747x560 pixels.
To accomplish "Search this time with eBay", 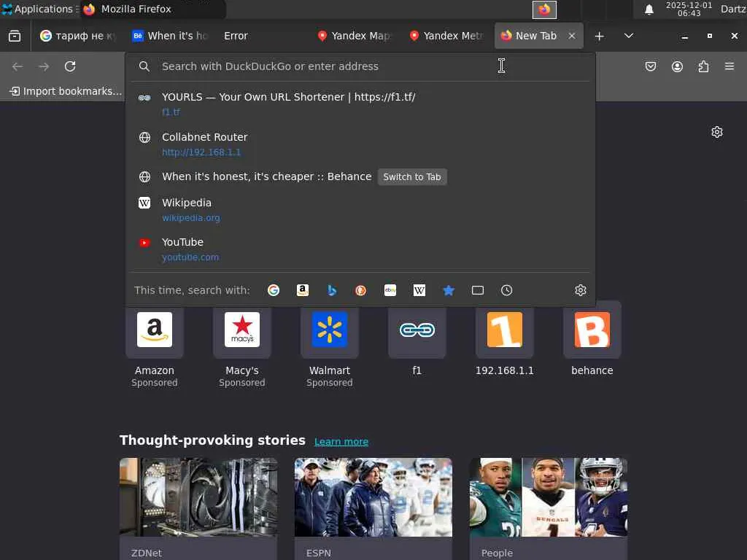I will coord(390,290).
